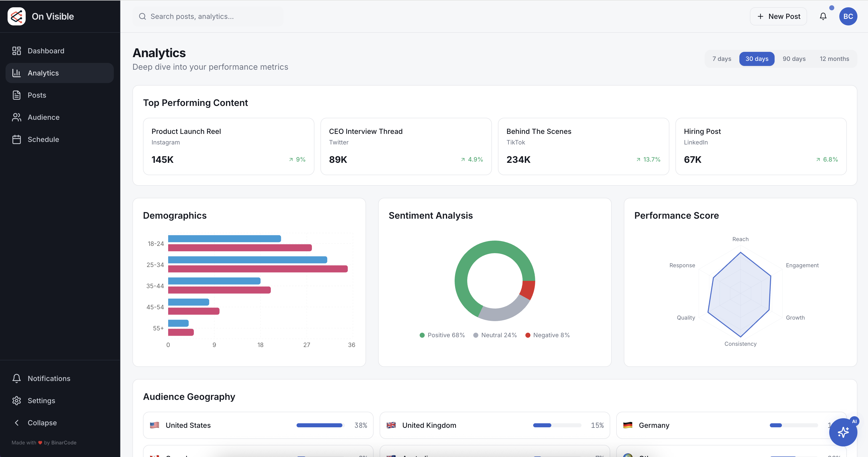View analytics for 90 days
The image size is (868, 457).
794,59
